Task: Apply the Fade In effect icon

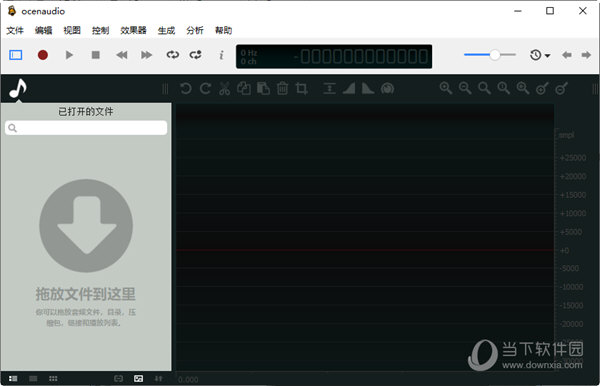Action: click(x=349, y=89)
